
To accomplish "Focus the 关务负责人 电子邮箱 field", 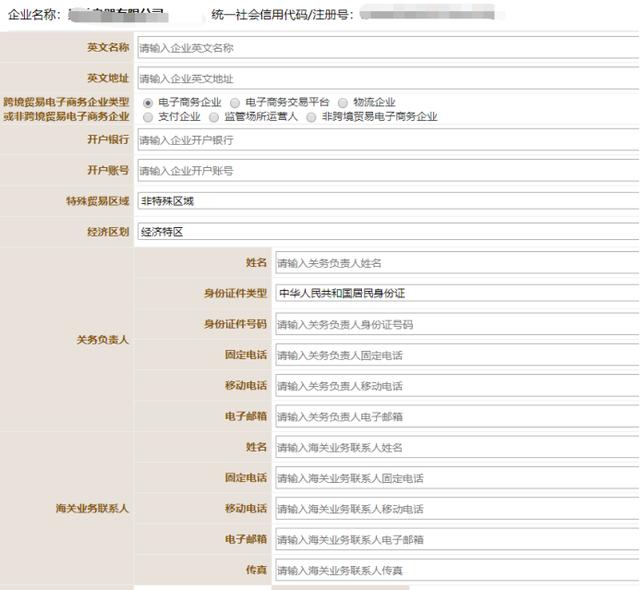I will tap(458, 417).
